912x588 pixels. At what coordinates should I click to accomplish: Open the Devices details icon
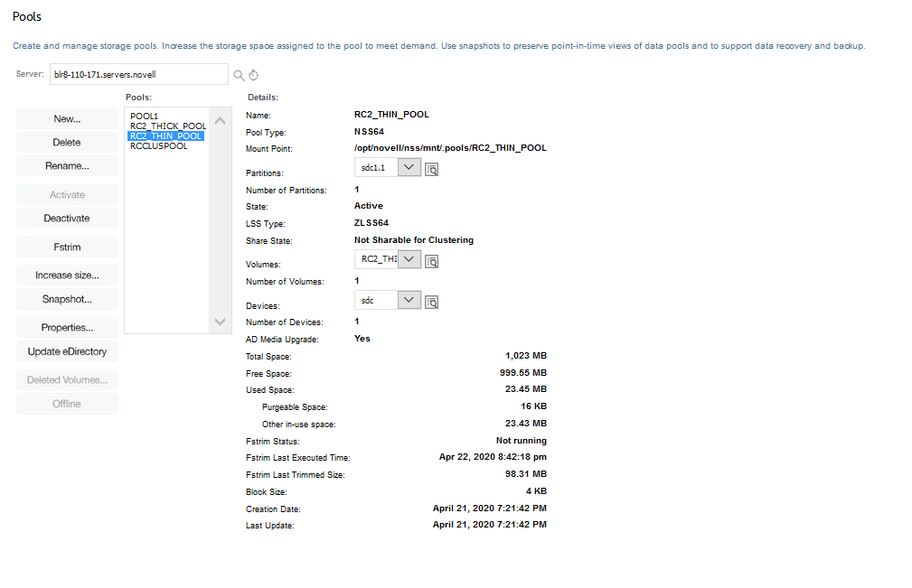[432, 302]
